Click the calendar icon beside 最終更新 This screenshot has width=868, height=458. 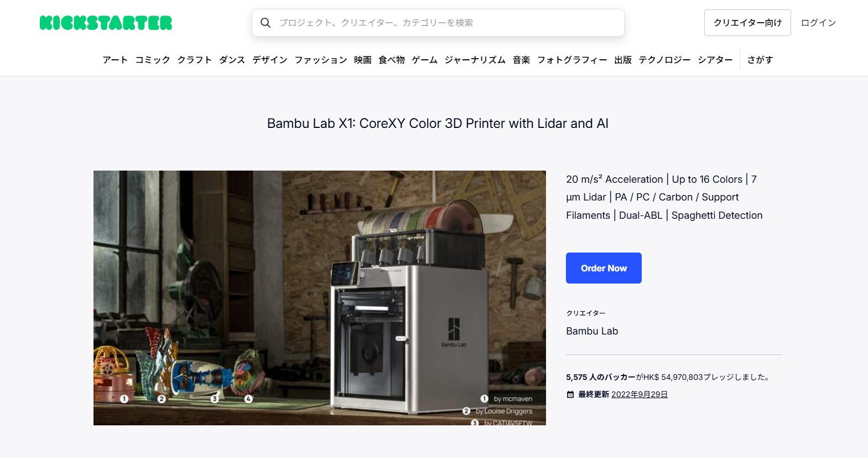click(570, 394)
